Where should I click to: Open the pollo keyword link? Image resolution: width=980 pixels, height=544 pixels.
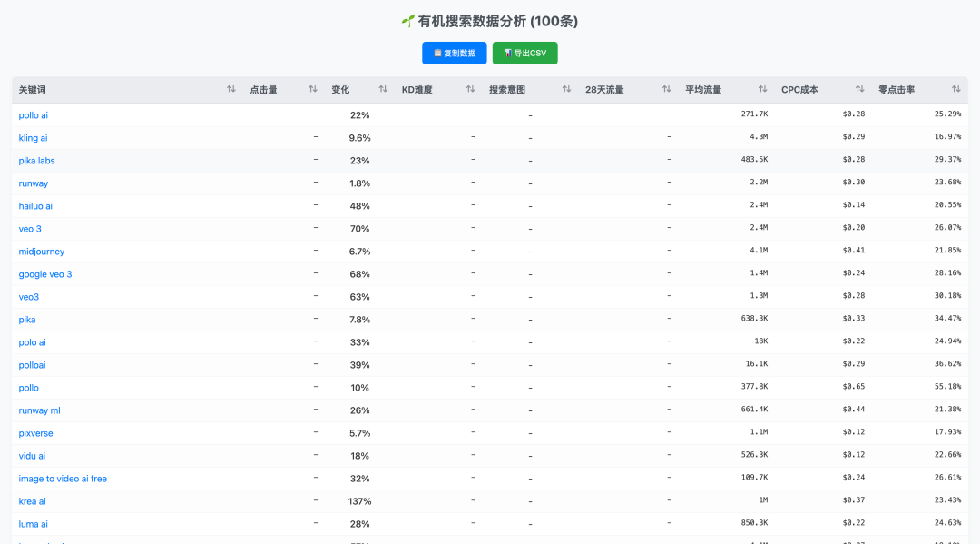[29, 388]
